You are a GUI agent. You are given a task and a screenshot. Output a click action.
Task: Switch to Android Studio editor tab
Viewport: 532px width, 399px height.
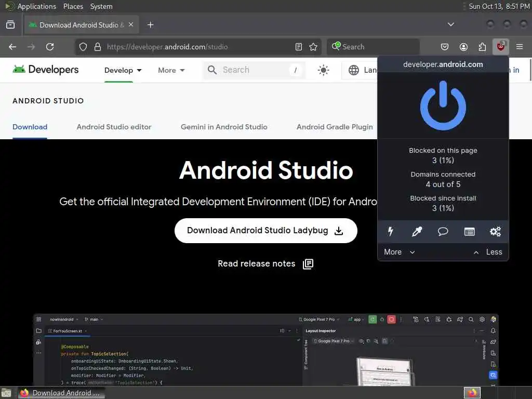tap(114, 127)
